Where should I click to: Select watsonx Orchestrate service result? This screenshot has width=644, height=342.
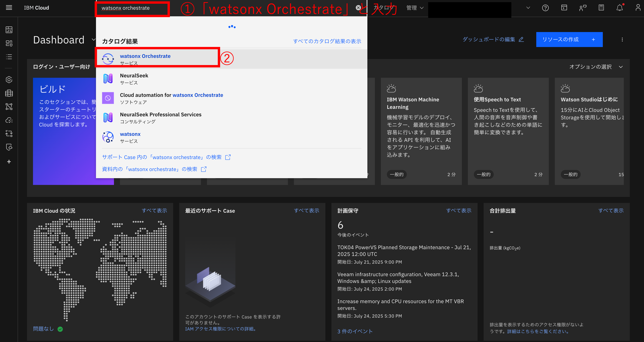tap(145, 56)
